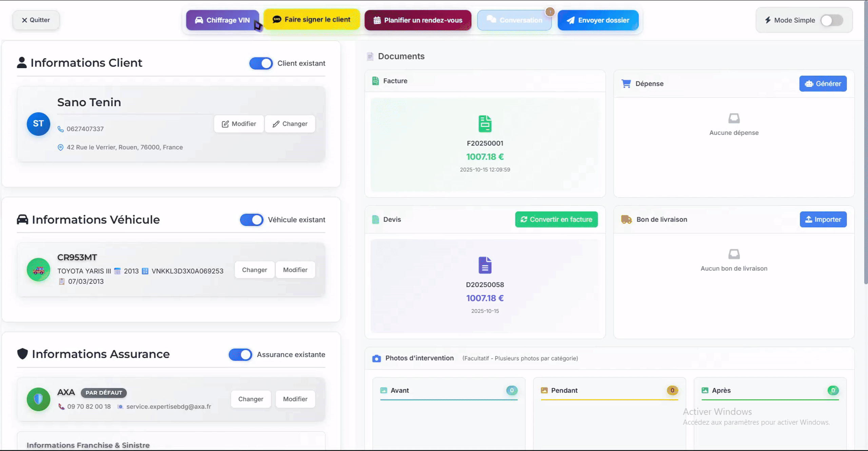
Task: Disable the Client existant toggle
Action: (261, 63)
